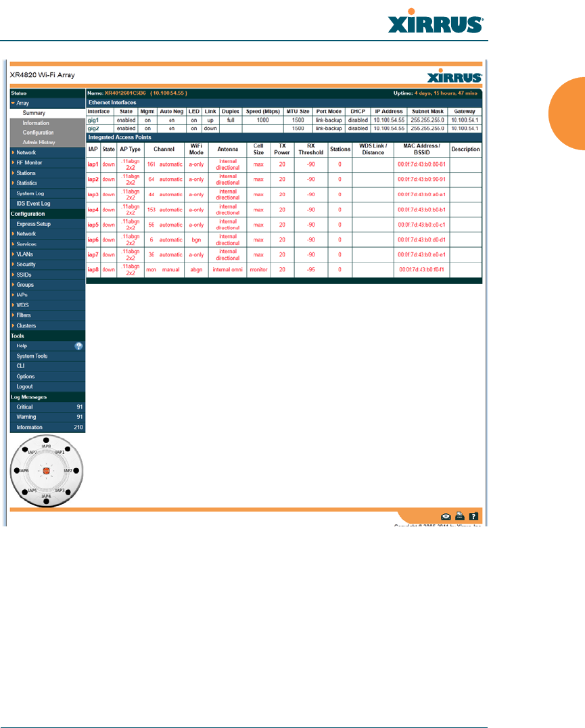Screen dimensions: 585x728
Task: Click the Help item under Tools
Action: point(22,346)
